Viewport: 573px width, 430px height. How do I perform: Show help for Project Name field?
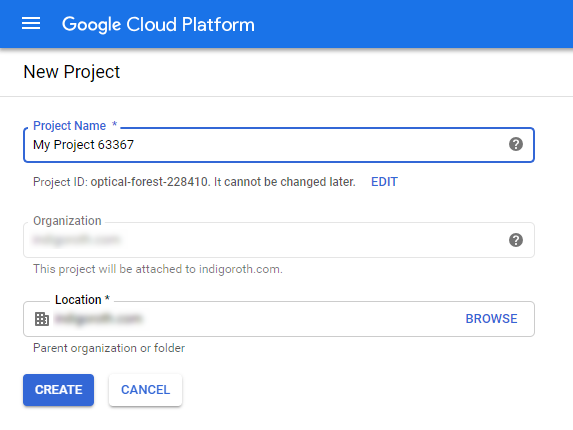(516, 144)
